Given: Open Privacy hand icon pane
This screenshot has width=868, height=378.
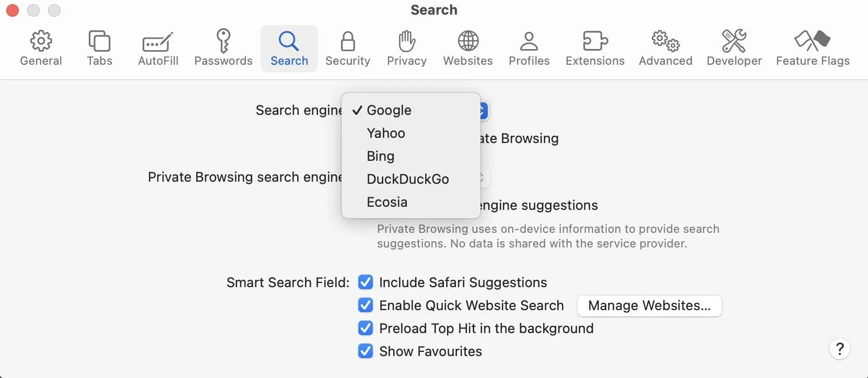Looking at the screenshot, I should [x=407, y=49].
